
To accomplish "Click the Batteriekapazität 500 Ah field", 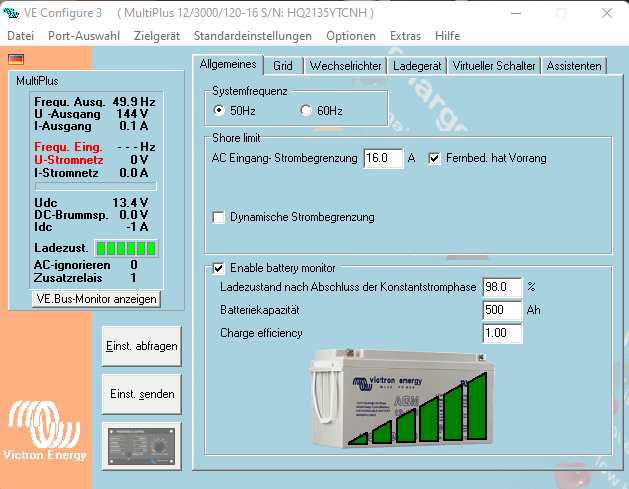I will point(502,310).
